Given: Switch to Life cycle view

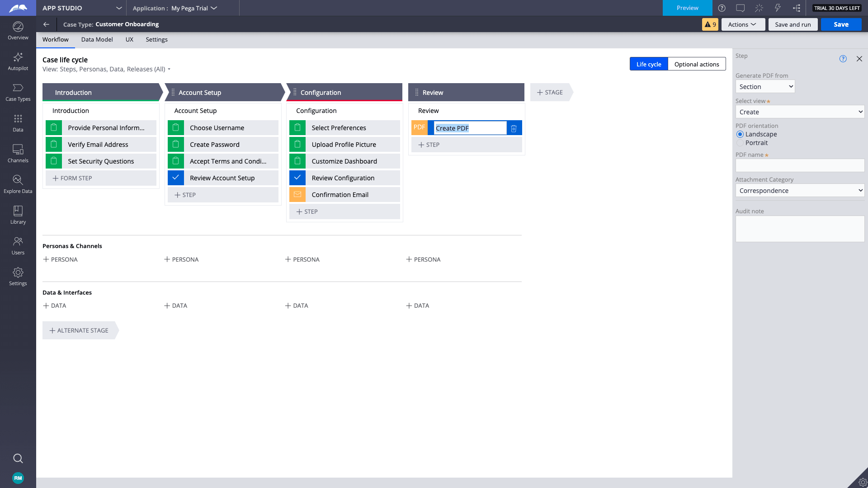Looking at the screenshot, I should 649,64.
